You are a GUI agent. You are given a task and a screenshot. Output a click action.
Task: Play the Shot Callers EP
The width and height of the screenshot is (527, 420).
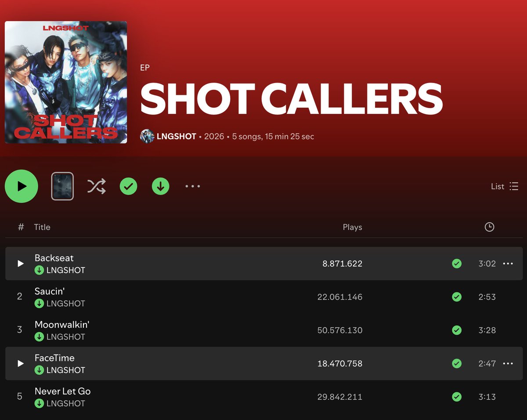[x=22, y=186]
